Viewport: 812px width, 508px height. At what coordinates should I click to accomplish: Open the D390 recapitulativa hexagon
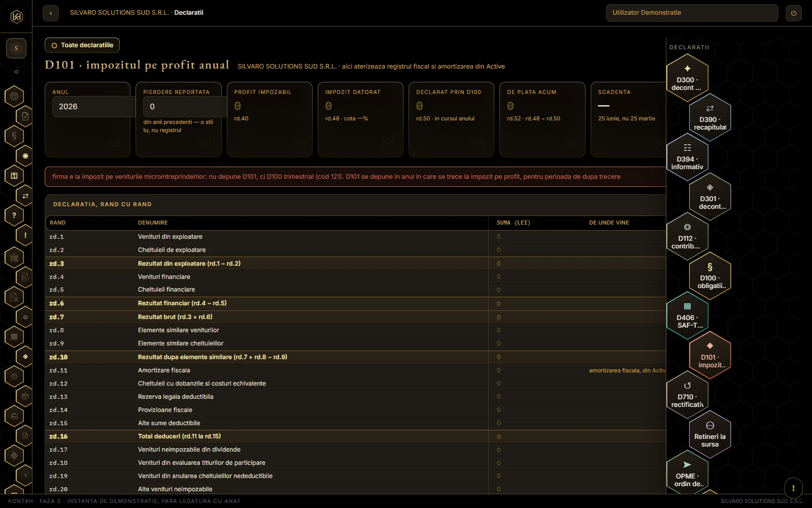(x=710, y=117)
